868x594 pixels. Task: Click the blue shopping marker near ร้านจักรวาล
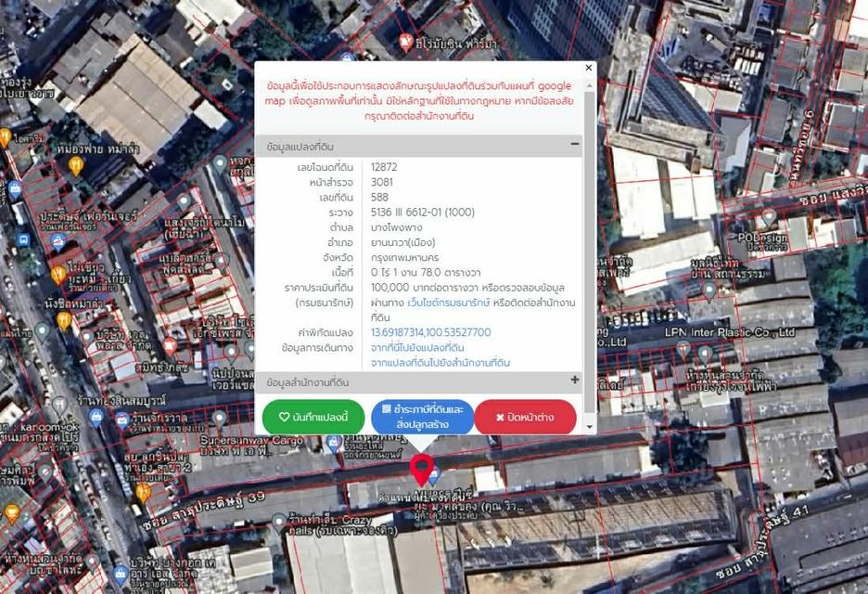point(122,420)
